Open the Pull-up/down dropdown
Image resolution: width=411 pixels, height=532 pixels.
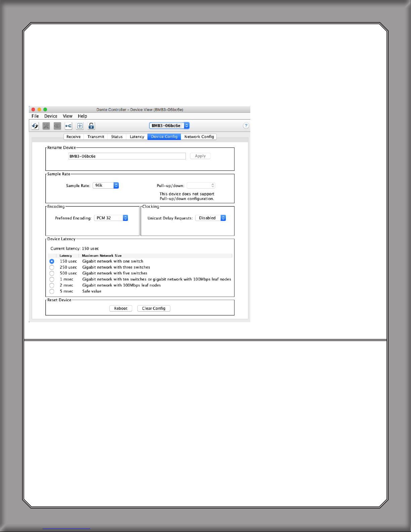tap(201, 185)
